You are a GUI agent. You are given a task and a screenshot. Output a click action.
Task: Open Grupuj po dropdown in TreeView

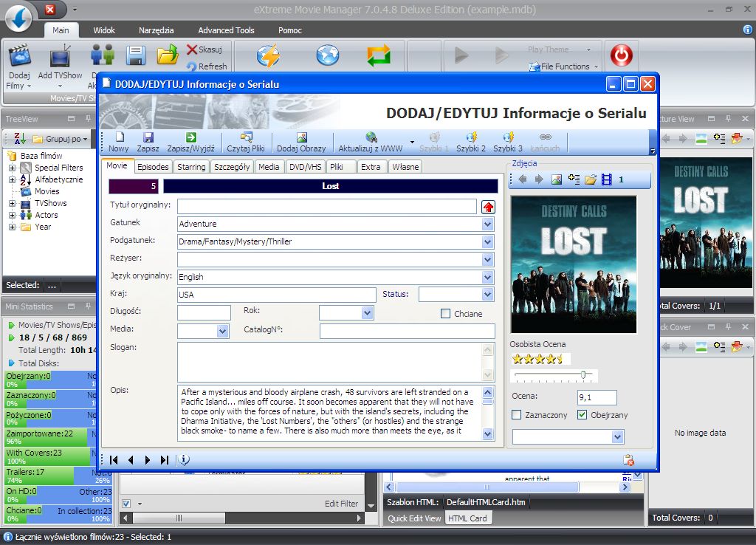(61, 139)
